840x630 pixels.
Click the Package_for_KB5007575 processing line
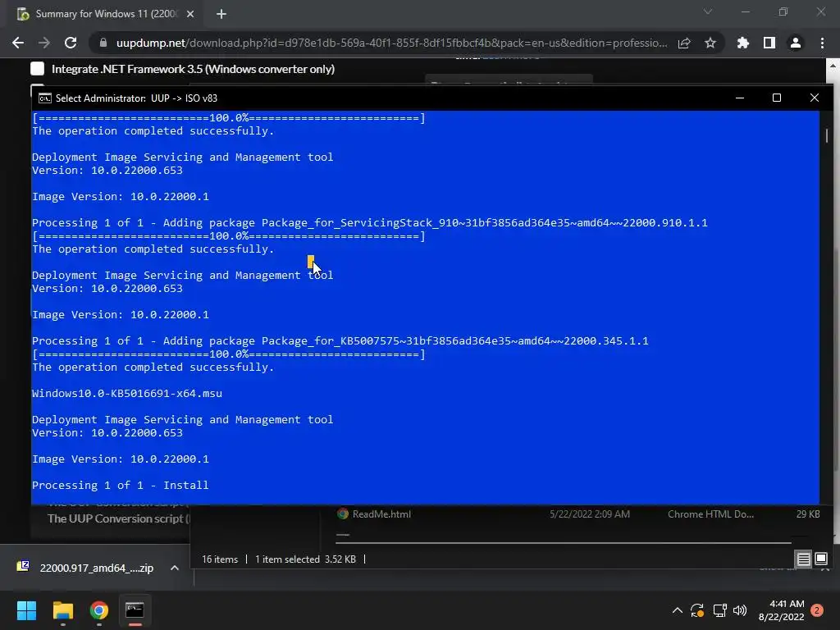[340, 340]
